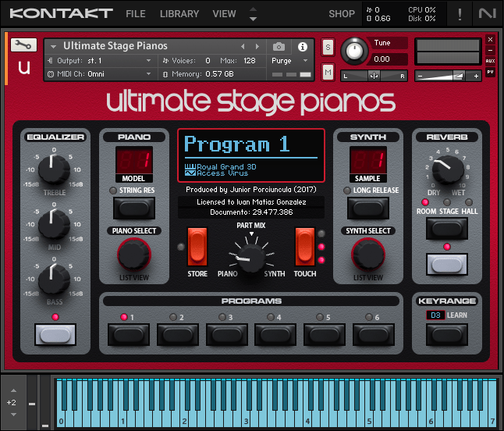Viewport: 504px width, 431px height.
Task: Click the Kontakt logo
Action: coord(61,13)
